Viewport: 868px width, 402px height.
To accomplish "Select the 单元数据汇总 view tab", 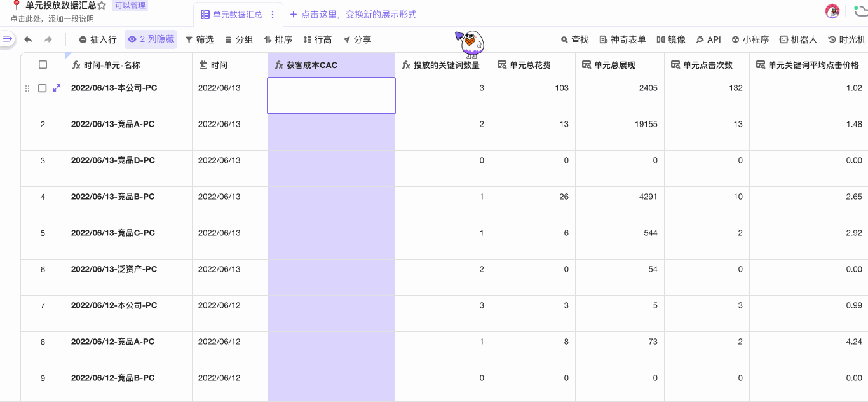I will click(x=236, y=15).
